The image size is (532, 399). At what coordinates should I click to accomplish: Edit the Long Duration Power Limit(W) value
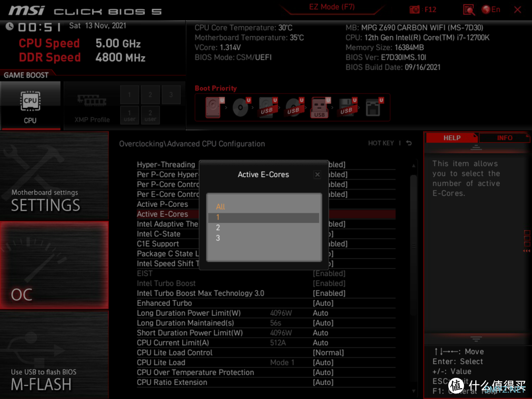[320, 313]
